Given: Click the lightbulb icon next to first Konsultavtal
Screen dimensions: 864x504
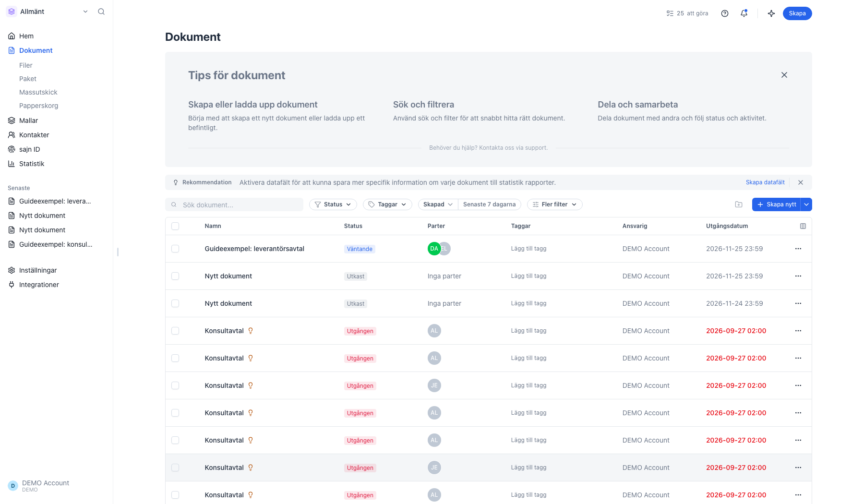Looking at the screenshot, I should [251, 331].
